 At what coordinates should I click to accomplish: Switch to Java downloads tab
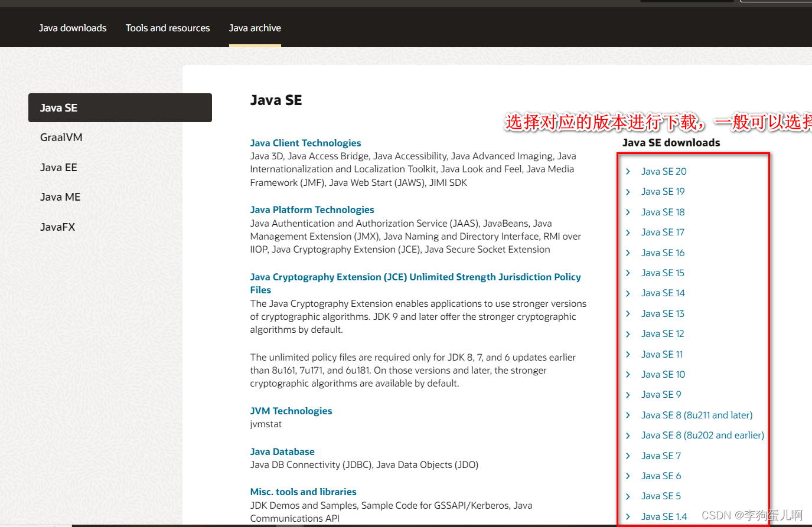(72, 28)
